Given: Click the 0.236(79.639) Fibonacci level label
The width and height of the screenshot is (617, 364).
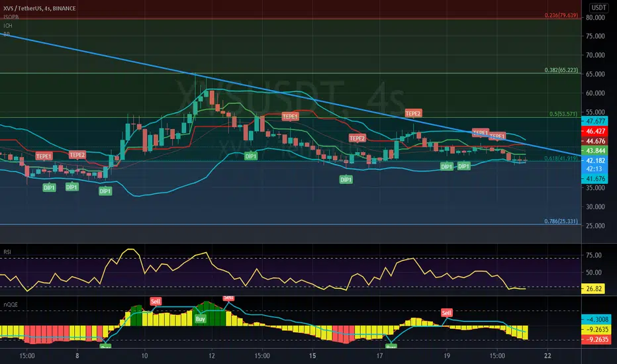Looking at the screenshot, I should coord(561,15).
